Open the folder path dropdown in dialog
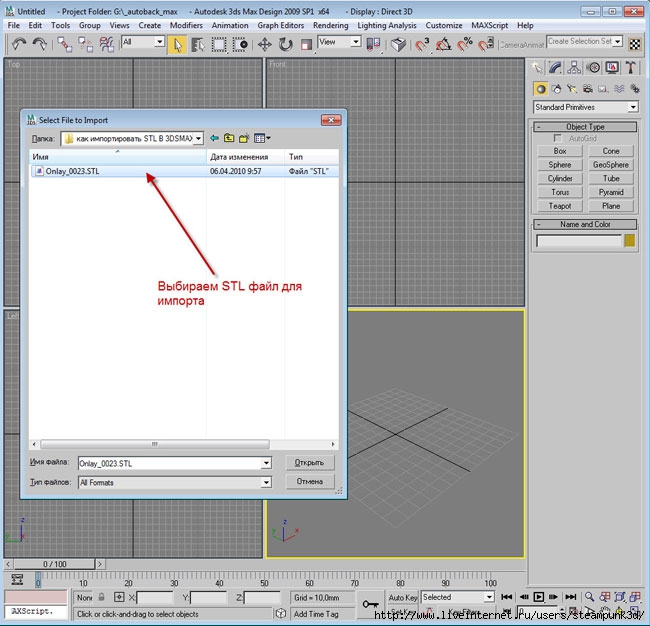 coord(199,138)
